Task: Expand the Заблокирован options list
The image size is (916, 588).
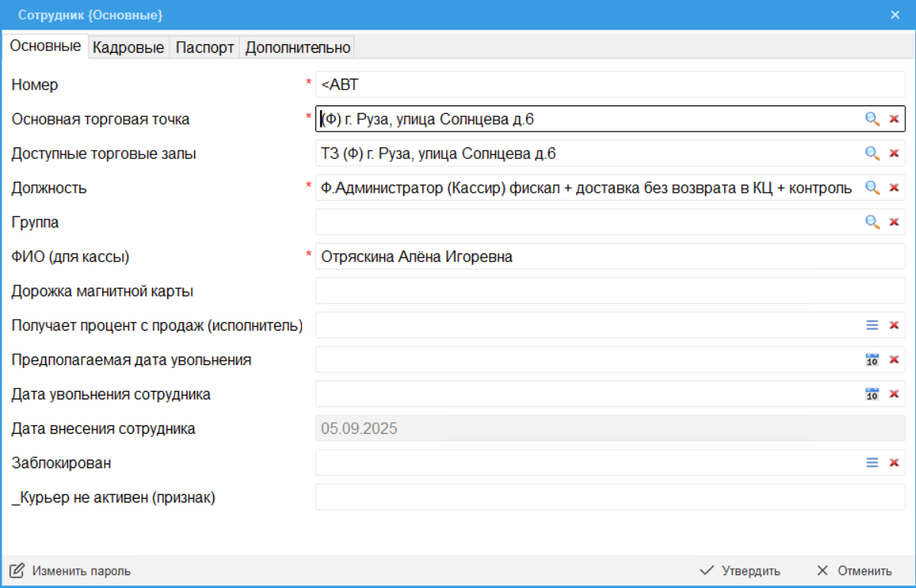Action: pyautogui.click(x=872, y=463)
